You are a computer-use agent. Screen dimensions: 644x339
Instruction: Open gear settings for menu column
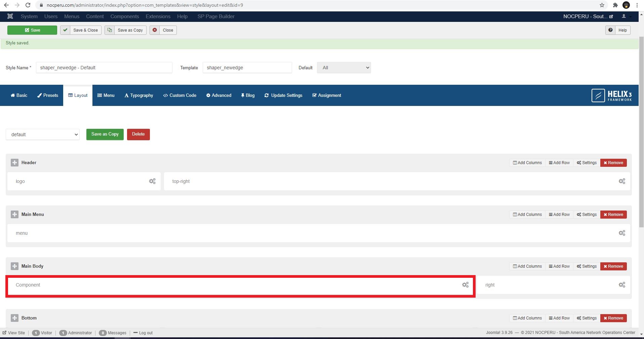click(x=622, y=233)
